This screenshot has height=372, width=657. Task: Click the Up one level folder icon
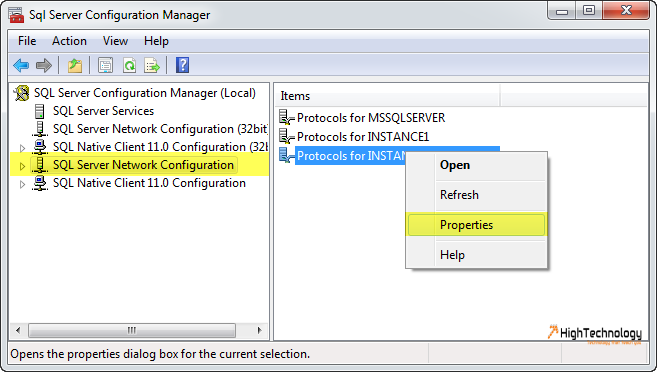[x=75, y=65]
